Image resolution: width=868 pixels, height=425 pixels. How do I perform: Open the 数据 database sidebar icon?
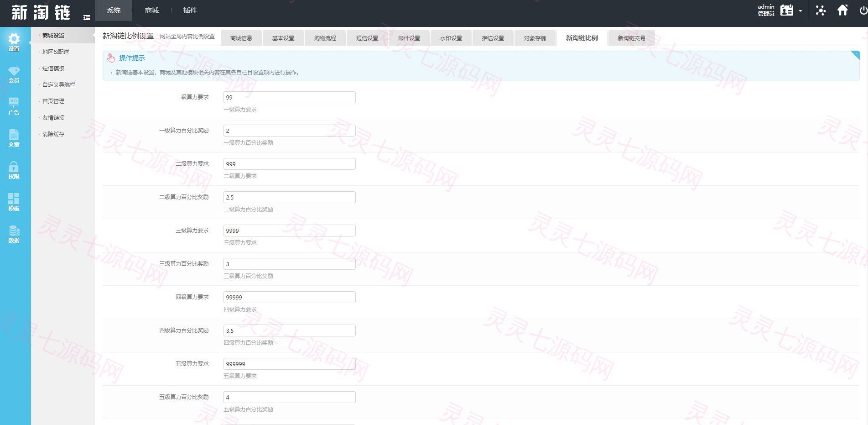tap(14, 231)
